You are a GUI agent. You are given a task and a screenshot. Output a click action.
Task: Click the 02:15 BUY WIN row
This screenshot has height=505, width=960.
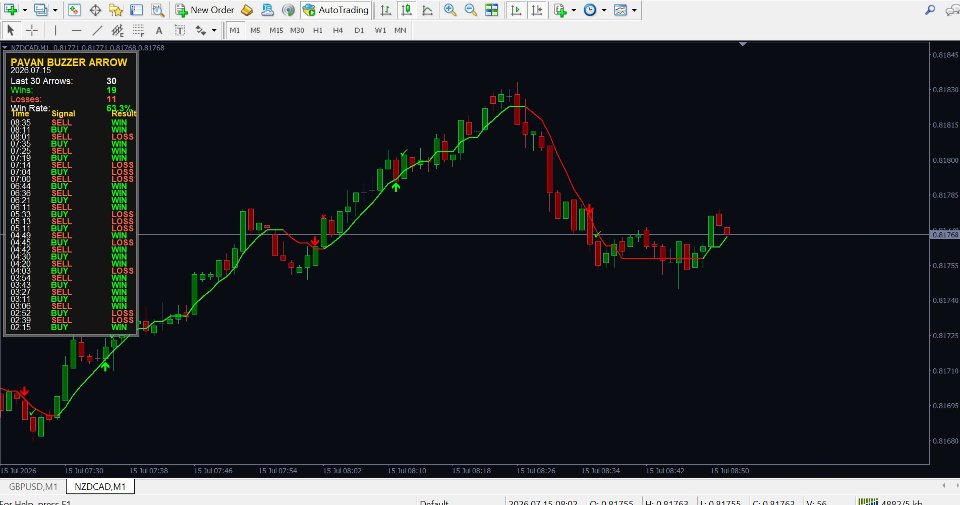pos(69,327)
